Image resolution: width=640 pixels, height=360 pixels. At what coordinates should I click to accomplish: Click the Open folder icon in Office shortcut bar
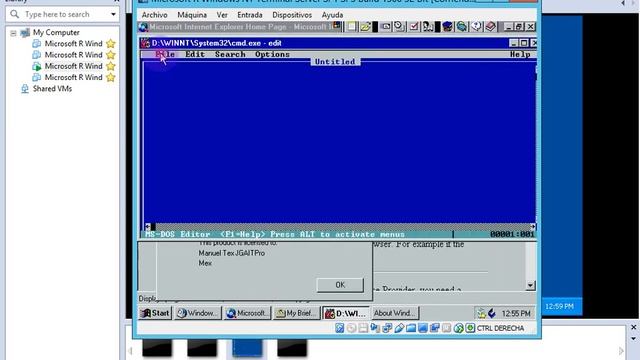click(365, 27)
